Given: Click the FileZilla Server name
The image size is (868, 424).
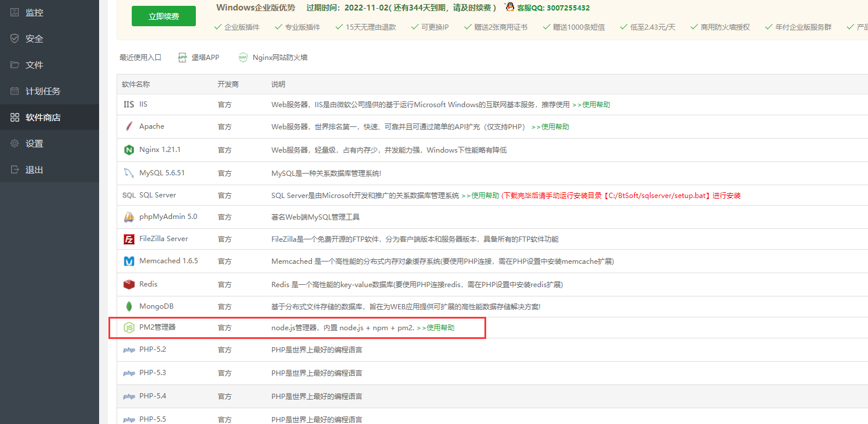Looking at the screenshot, I should [163, 239].
